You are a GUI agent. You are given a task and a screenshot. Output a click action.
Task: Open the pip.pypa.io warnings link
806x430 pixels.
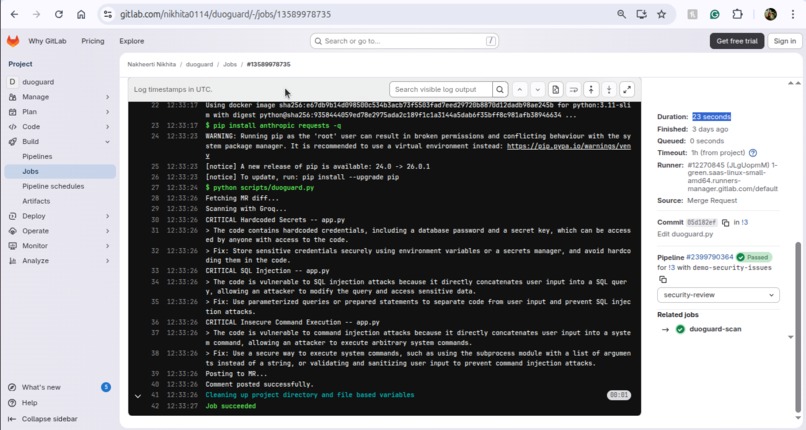pyautogui.click(x=568, y=146)
